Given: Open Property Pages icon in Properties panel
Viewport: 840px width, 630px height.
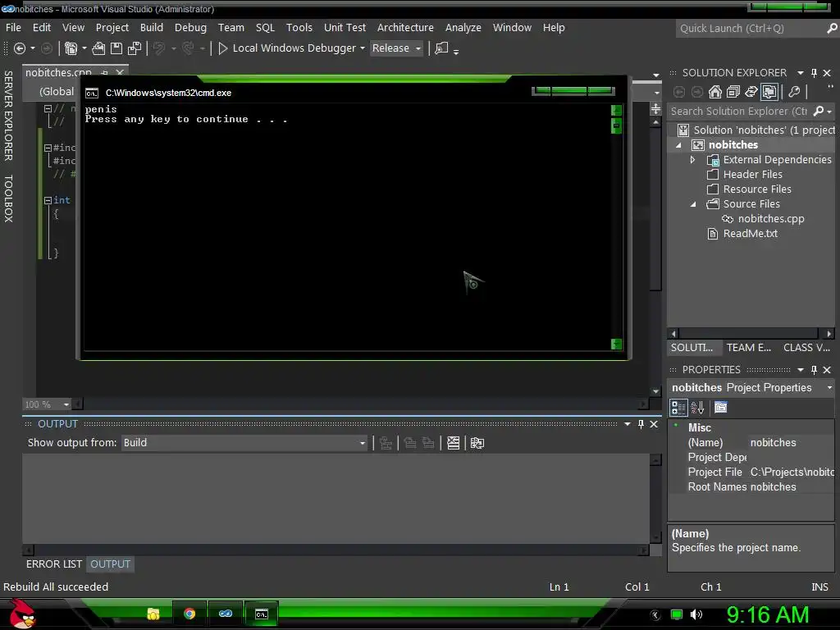Looking at the screenshot, I should click(x=721, y=408).
